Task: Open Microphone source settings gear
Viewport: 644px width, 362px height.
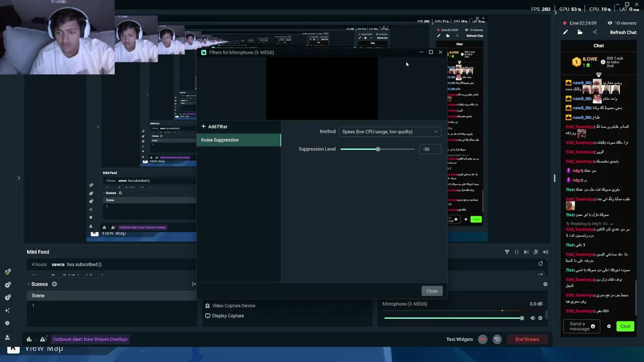Action: 540,318
